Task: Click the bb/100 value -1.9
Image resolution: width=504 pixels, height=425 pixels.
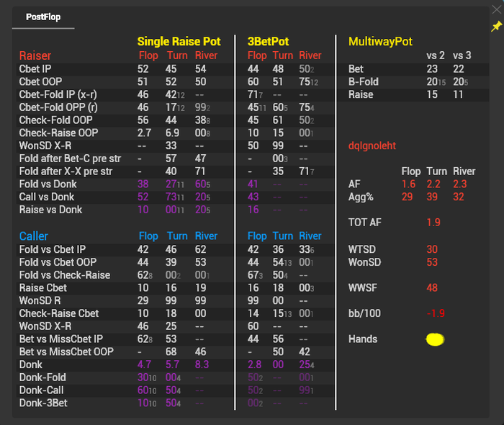Action: pyautogui.click(x=436, y=313)
